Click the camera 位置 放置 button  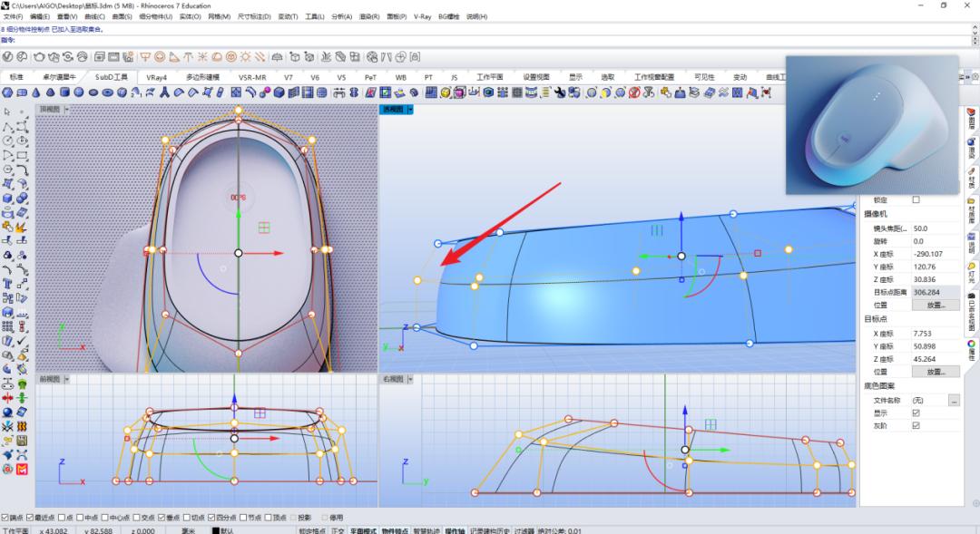[936, 305]
